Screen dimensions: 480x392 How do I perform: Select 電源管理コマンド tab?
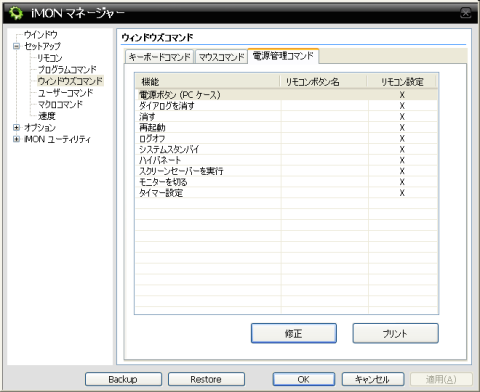(x=283, y=56)
